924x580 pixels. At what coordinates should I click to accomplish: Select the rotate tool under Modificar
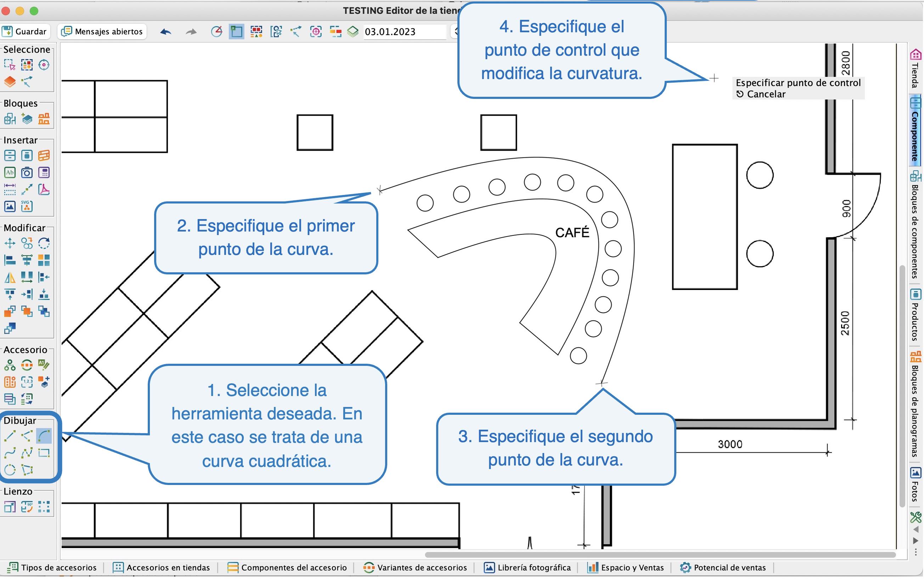[x=44, y=243]
